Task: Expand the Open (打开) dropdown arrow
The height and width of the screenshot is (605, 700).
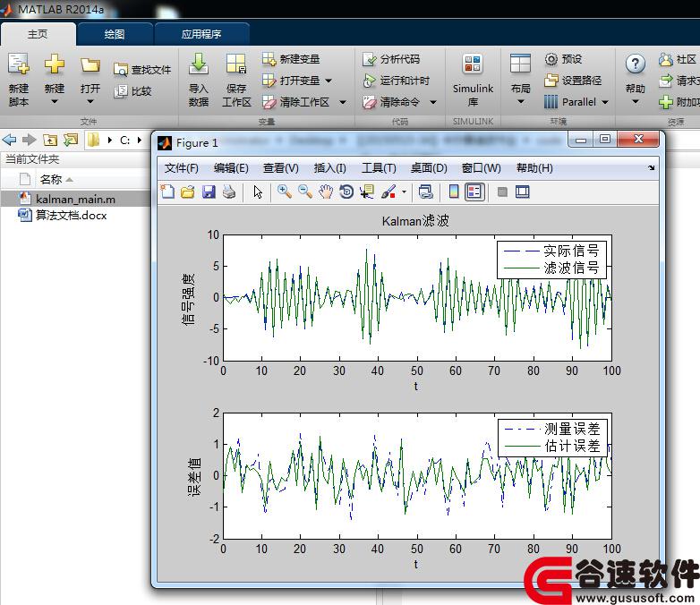Action: point(90,102)
